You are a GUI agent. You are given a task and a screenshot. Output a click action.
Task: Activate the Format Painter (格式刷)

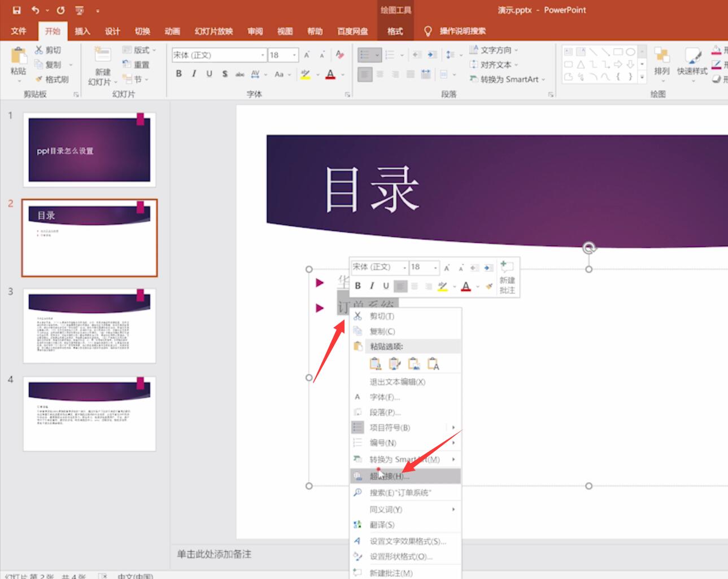pos(52,79)
